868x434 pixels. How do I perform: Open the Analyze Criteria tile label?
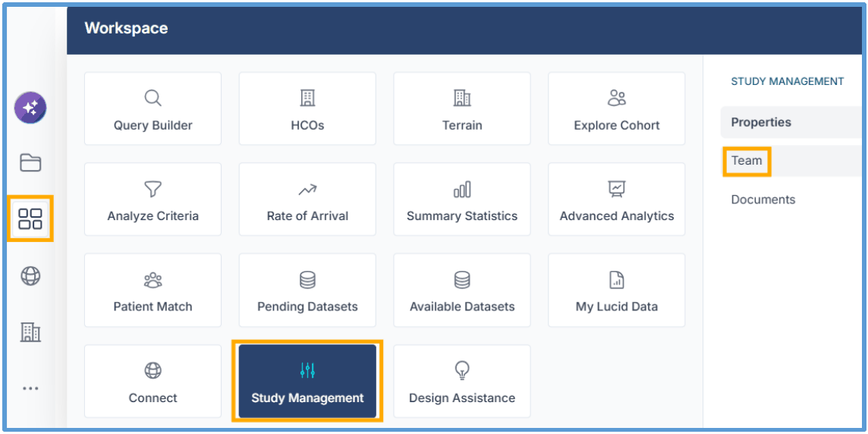coord(153,216)
